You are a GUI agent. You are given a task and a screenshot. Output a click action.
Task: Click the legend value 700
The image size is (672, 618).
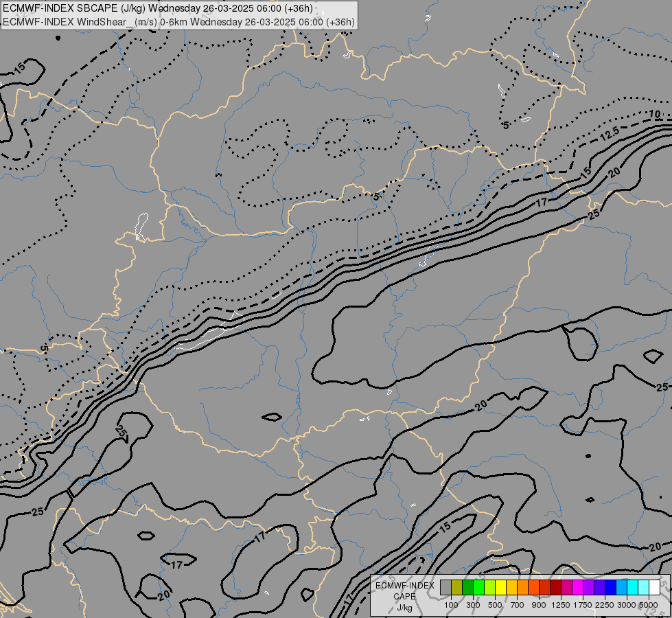coord(518,605)
